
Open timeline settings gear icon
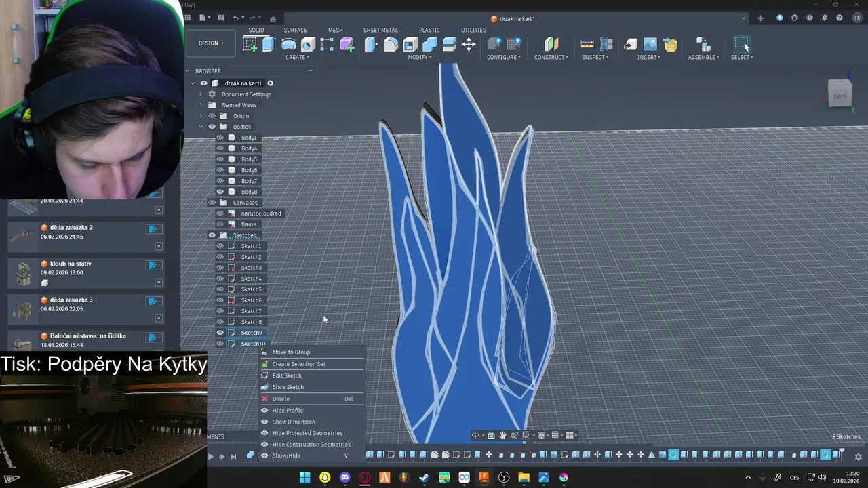tap(858, 457)
